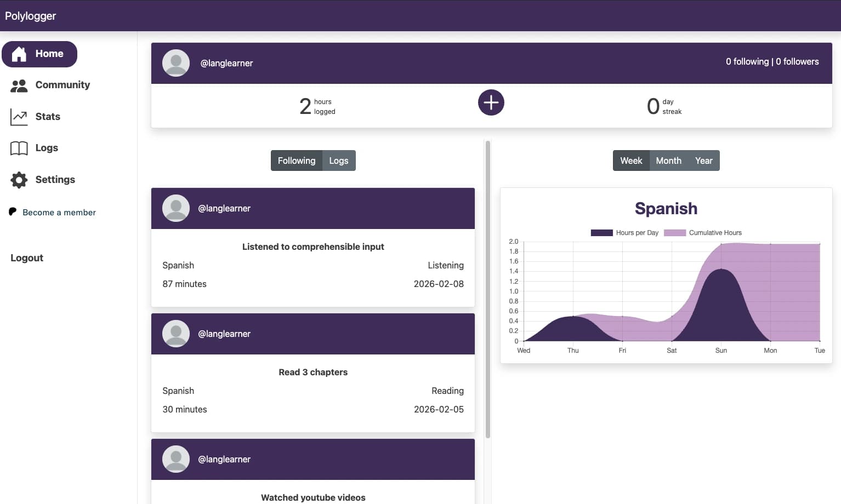Click the @langlearner profile avatar in the header
This screenshot has height=504, width=841.
175,63
